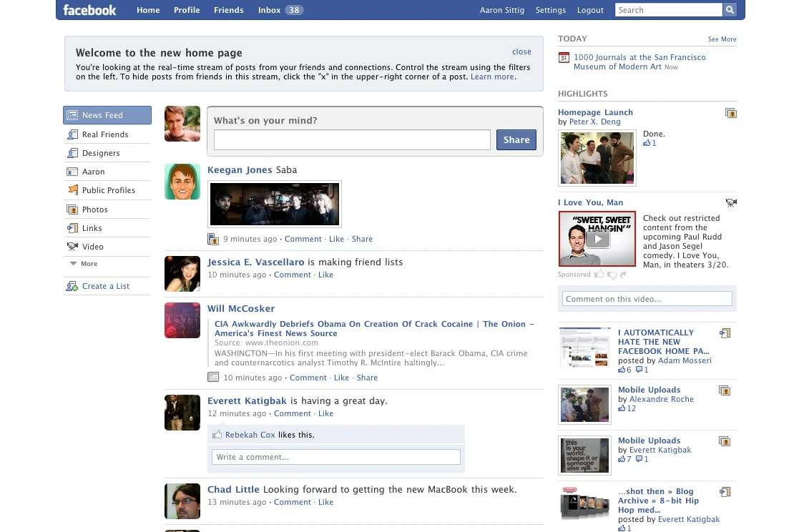Open the Home tab in the top bar
The width and height of the screenshot is (804, 532).
(148, 10)
